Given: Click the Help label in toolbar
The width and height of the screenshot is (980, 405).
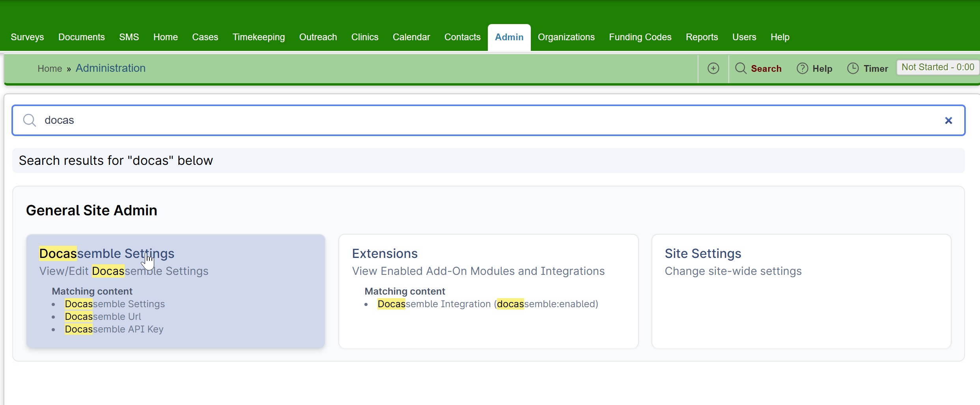Looking at the screenshot, I should [x=822, y=69].
